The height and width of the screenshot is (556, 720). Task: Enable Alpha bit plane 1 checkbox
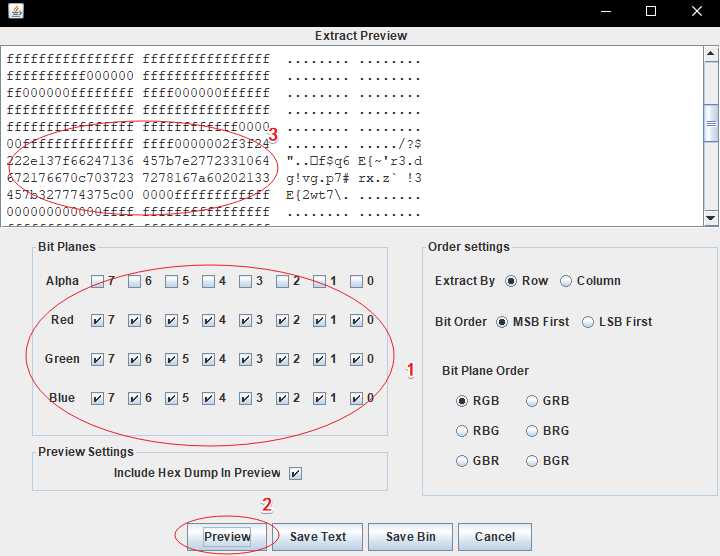coord(320,281)
